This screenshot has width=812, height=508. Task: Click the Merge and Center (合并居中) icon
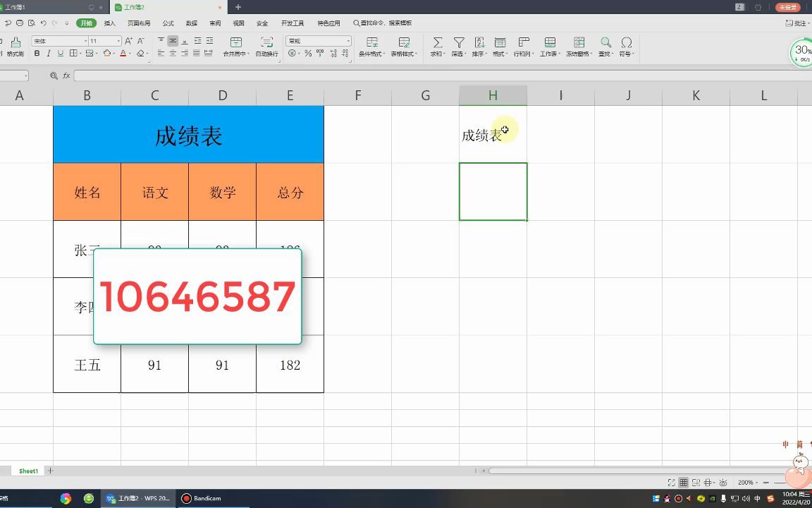pyautogui.click(x=237, y=44)
